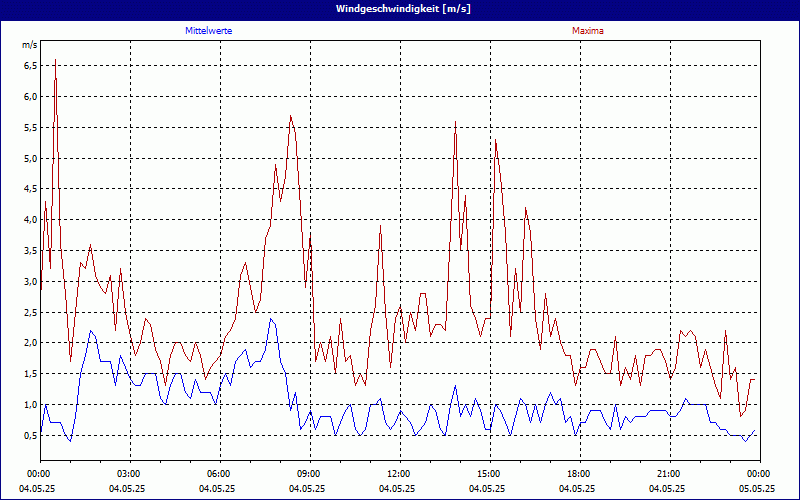The image size is (800, 500).
Task: Click the 5,0 y-axis tick label
Action: [x=30, y=158]
